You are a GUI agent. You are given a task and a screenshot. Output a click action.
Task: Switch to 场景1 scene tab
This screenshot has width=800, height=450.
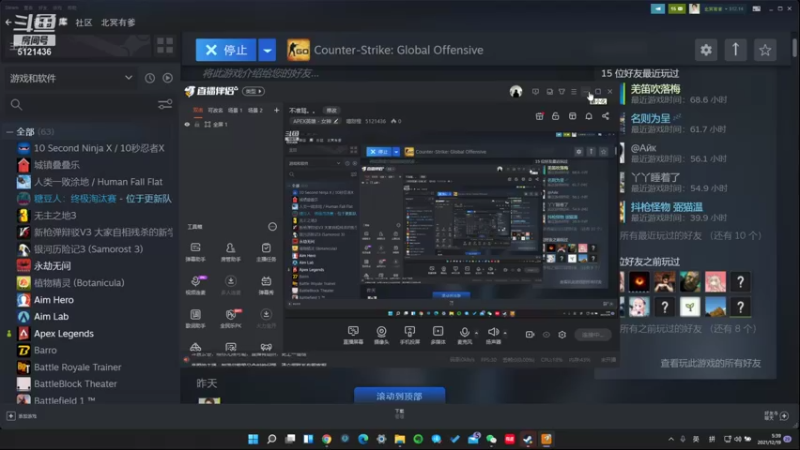click(235, 110)
